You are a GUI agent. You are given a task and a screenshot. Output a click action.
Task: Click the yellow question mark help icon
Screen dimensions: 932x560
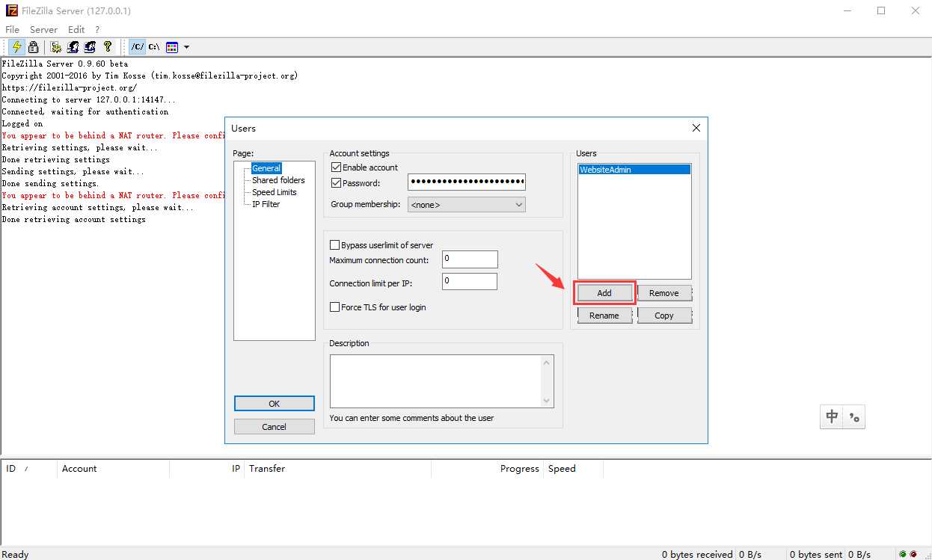(x=108, y=46)
